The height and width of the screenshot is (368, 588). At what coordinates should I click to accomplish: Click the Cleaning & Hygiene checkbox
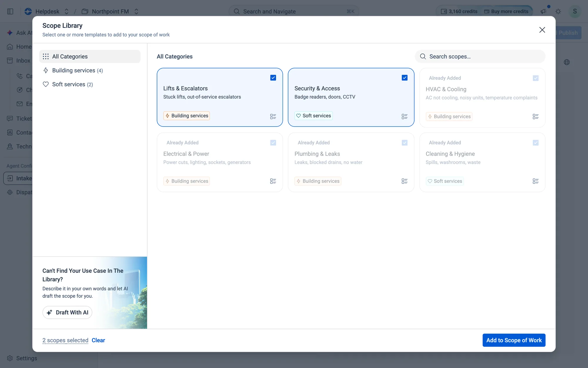point(536,143)
